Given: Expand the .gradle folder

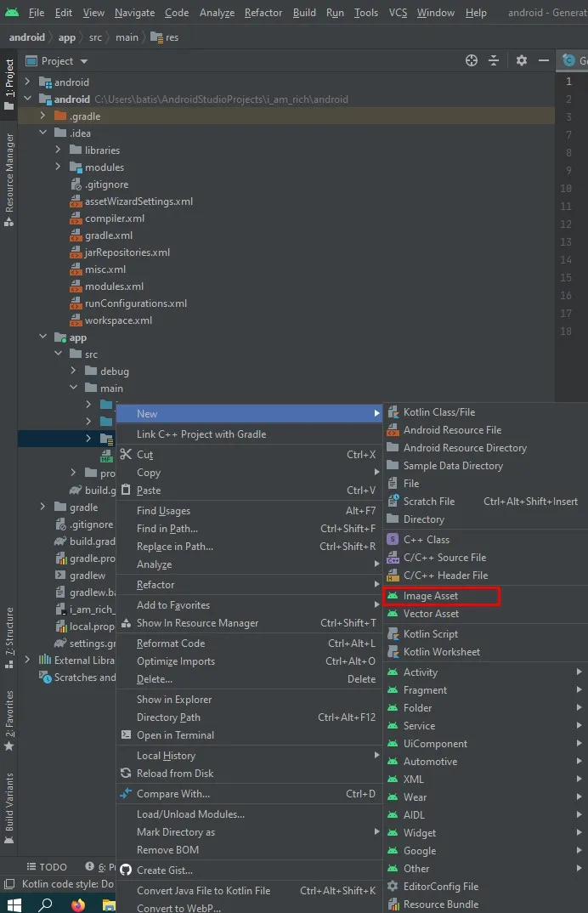Looking at the screenshot, I should point(42,116).
